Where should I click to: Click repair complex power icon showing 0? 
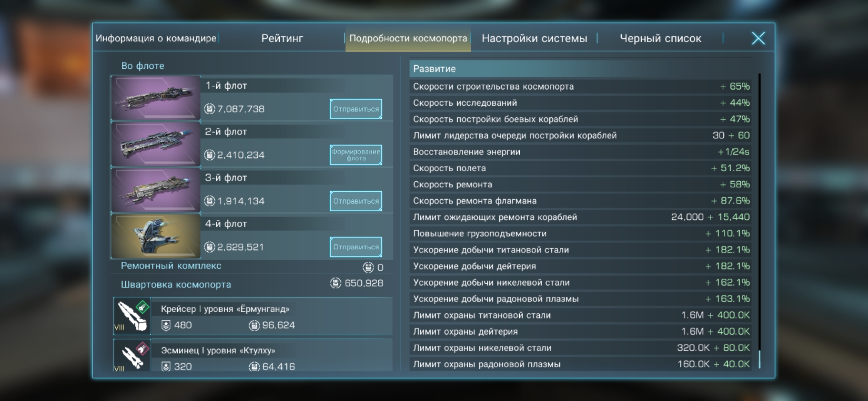[x=368, y=267]
